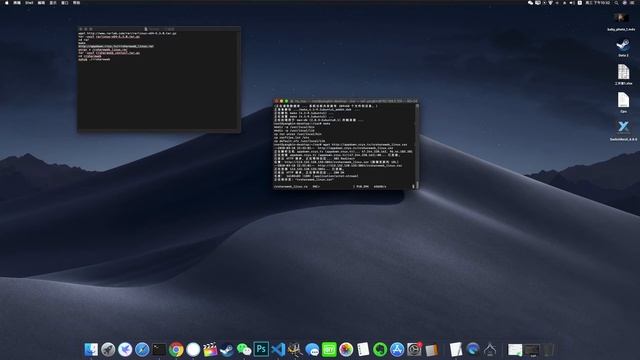640x360 pixels.
Task: Open the white round app icon next to Chrome
Action: tap(193, 349)
